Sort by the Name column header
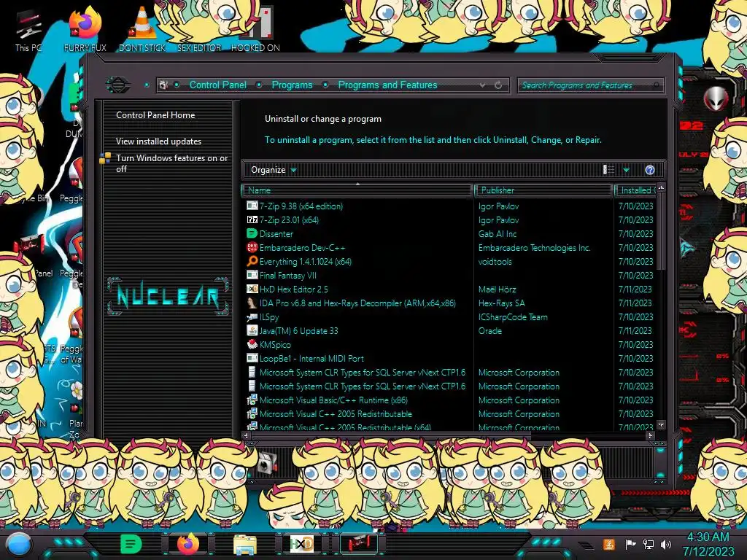The image size is (747, 560). pyautogui.click(x=357, y=190)
